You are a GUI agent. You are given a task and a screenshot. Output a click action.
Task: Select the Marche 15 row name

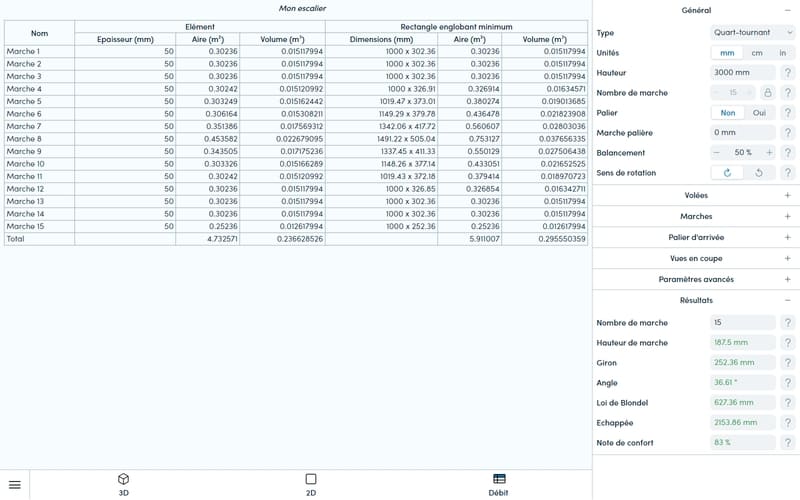click(25, 226)
